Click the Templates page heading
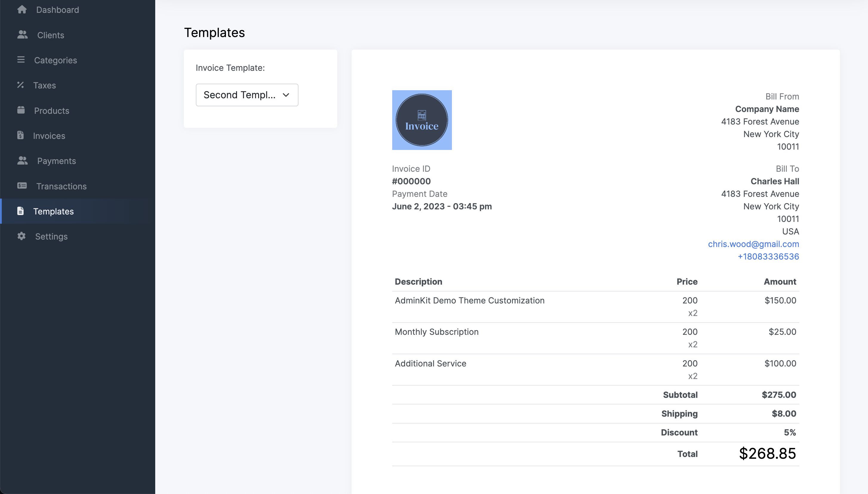The image size is (868, 494). (214, 33)
